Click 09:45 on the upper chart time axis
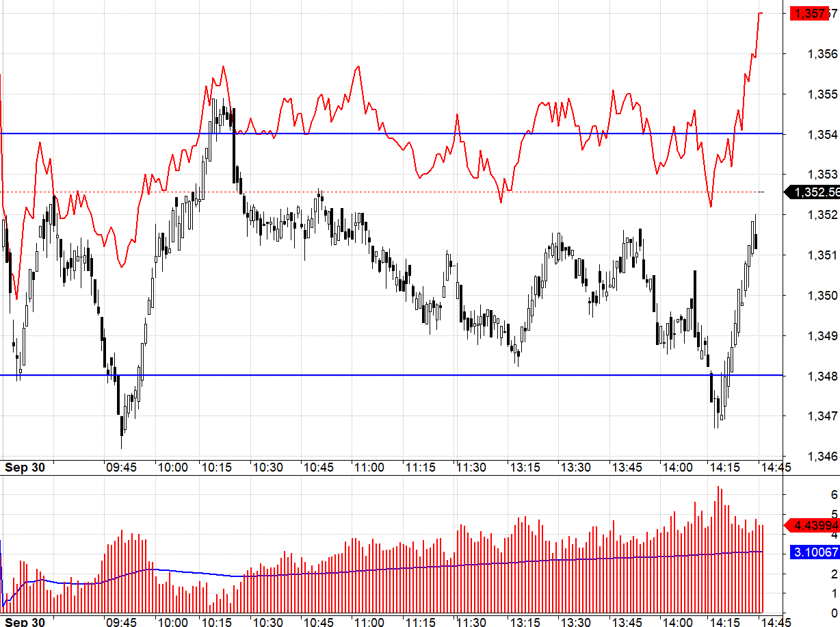This screenshot has height=627, width=840. click(121, 468)
